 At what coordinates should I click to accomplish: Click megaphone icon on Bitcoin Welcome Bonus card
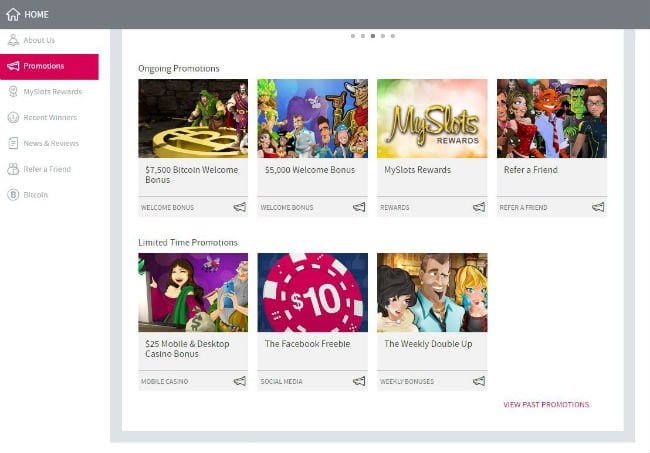240,207
